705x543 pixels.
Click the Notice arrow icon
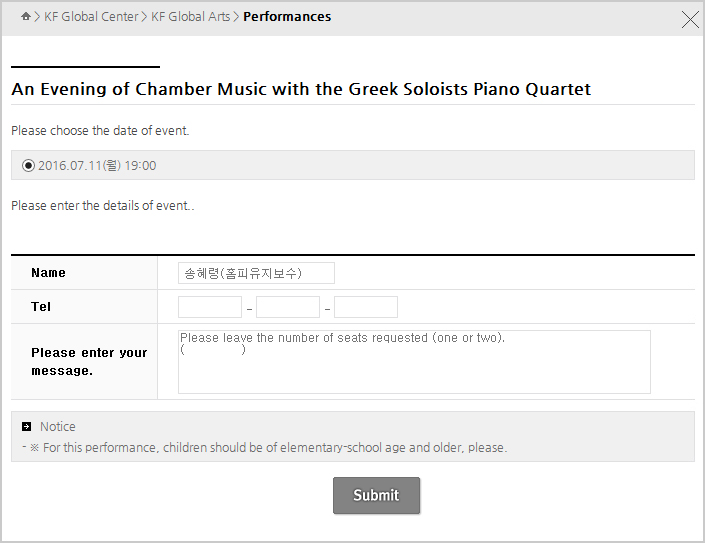click(x=27, y=427)
